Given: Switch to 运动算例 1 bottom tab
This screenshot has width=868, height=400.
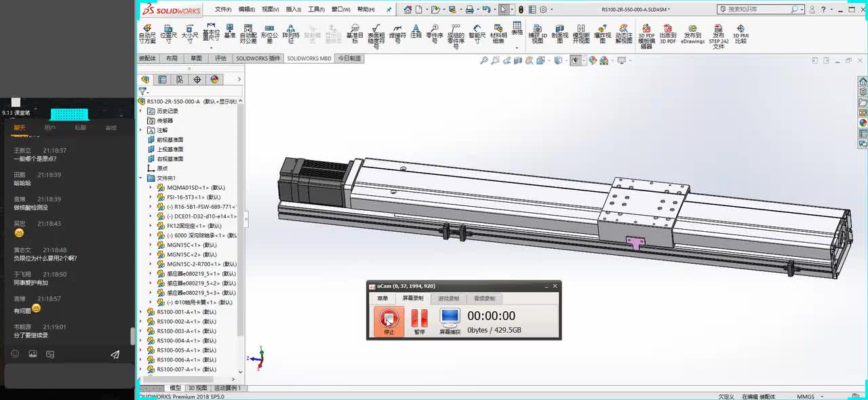Looking at the screenshot, I should pyautogui.click(x=227, y=388).
